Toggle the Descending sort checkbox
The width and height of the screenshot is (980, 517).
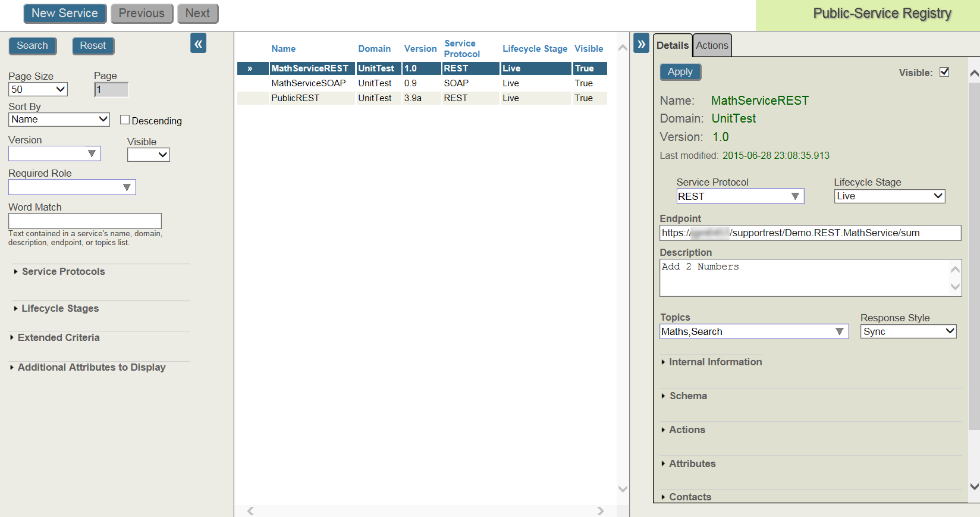tap(125, 120)
